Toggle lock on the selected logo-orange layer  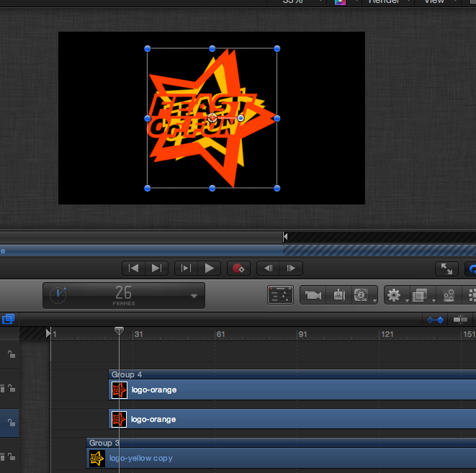pos(12,424)
